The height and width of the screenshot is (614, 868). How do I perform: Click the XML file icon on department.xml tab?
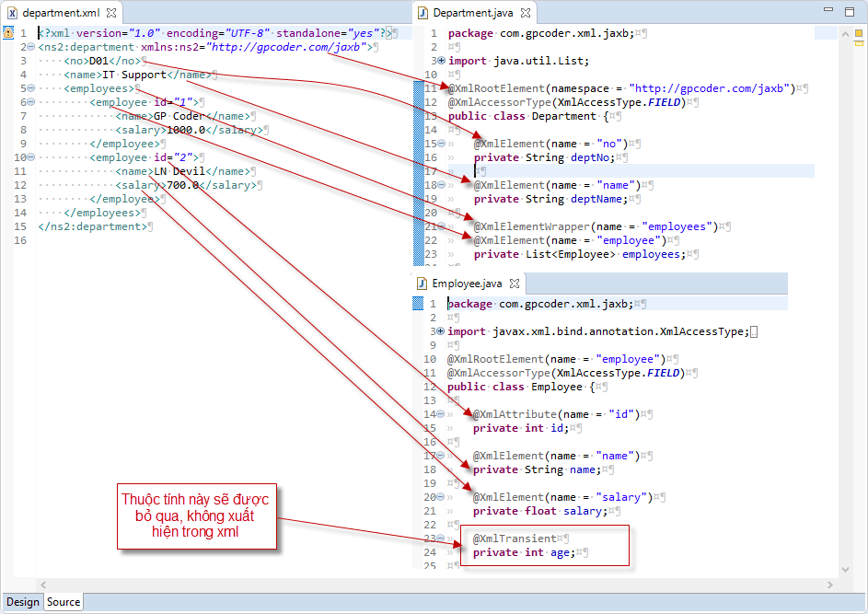(12, 14)
